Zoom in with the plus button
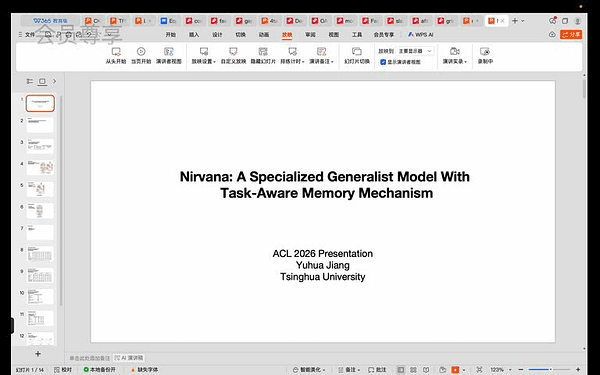 578,370
